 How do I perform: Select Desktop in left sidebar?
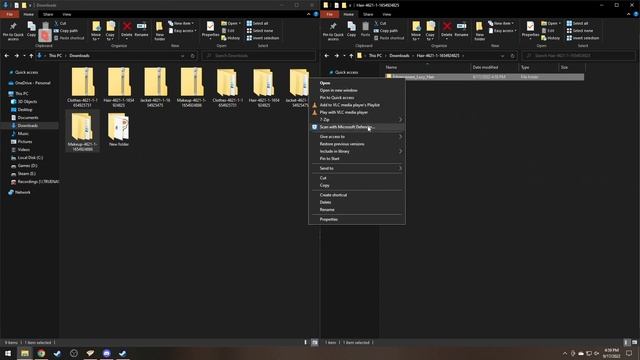pyautogui.click(x=22, y=109)
